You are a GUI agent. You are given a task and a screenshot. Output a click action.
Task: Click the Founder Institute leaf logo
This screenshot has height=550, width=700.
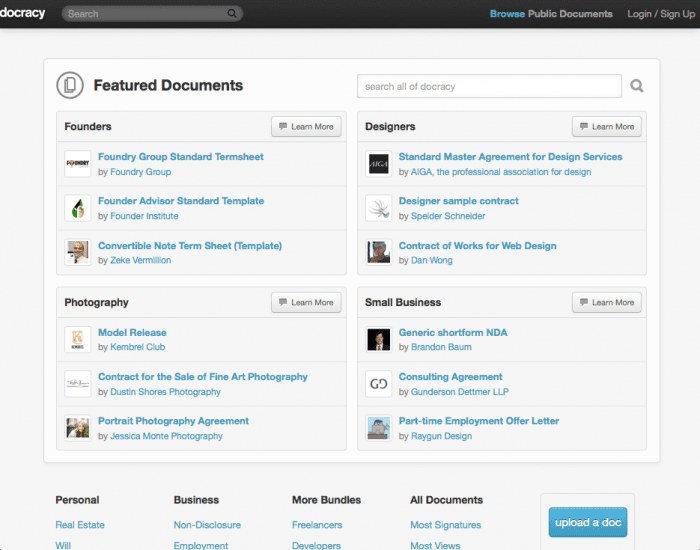tap(78, 208)
